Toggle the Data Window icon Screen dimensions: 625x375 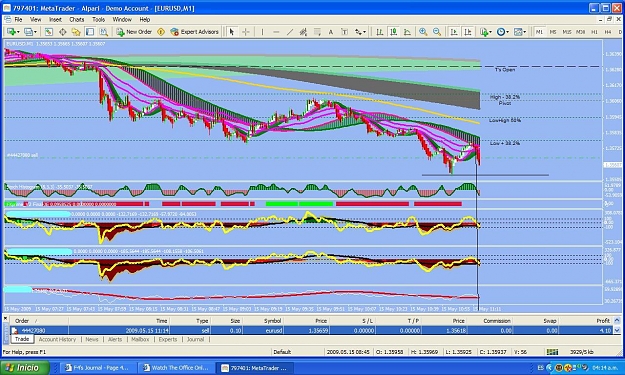point(63,32)
